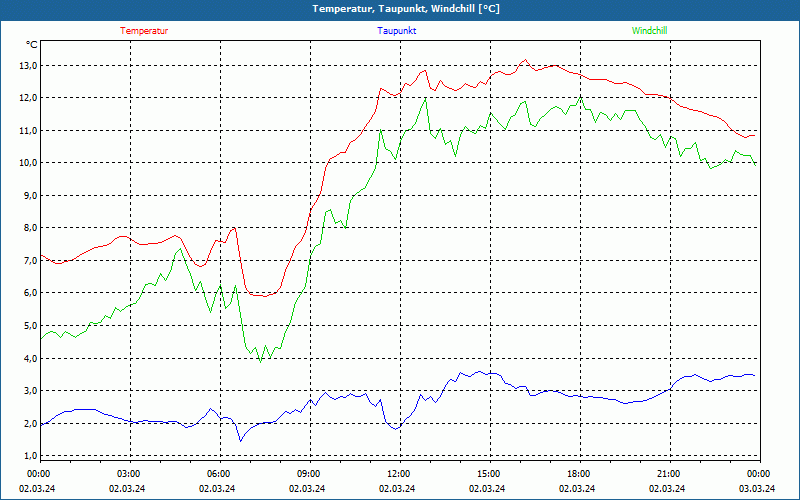Image resolution: width=800 pixels, height=500 pixels.
Task: Click the 6,0 y-axis label
Action: tap(31, 293)
